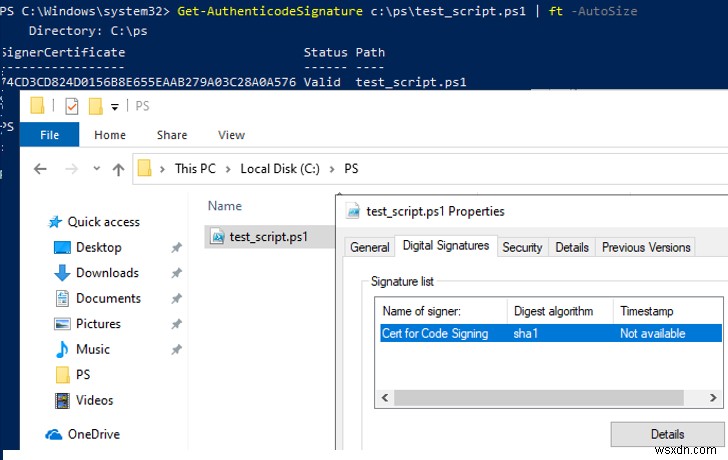Open Pictures in the navigation pane

tap(98, 324)
